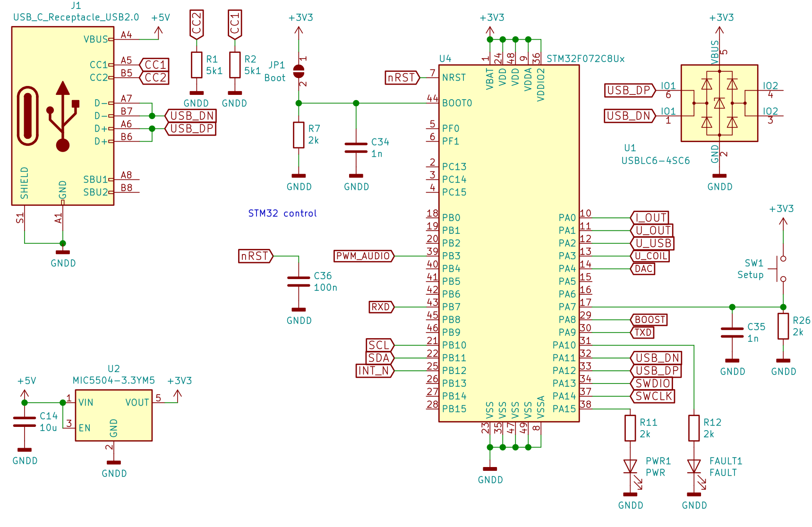Viewport: 812px width, 527px height.
Task: Select the U_COIL label at PA3
Action: coord(650,256)
